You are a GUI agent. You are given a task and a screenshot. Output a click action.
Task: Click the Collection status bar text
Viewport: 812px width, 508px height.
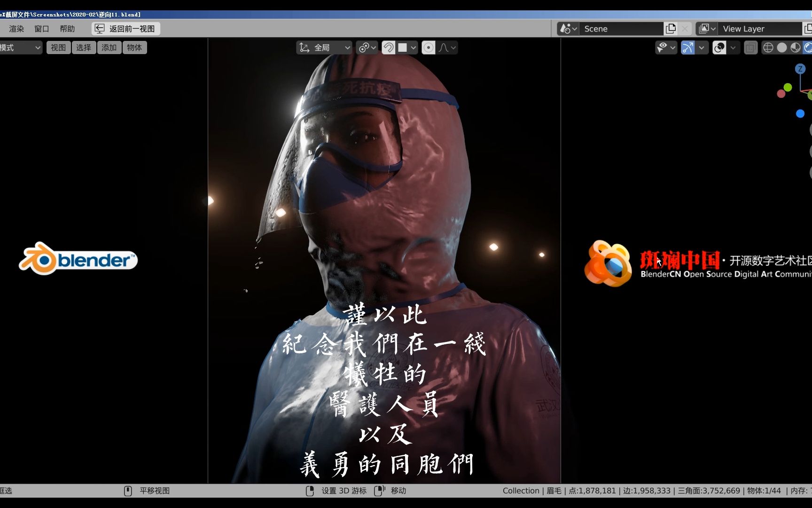(x=521, y=491)
